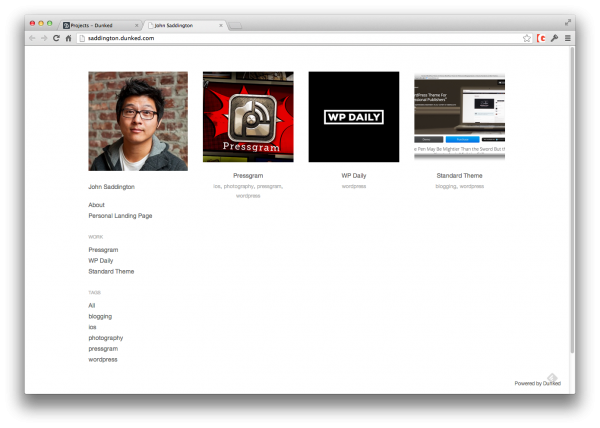
Task: Click the page icon in address bar
Action: point(82,38)
